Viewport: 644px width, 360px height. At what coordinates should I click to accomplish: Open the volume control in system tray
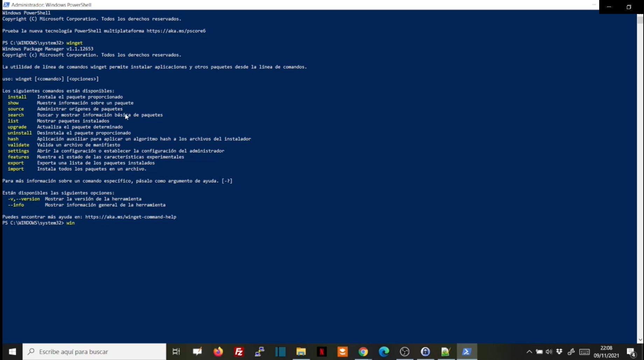point(549,352)
